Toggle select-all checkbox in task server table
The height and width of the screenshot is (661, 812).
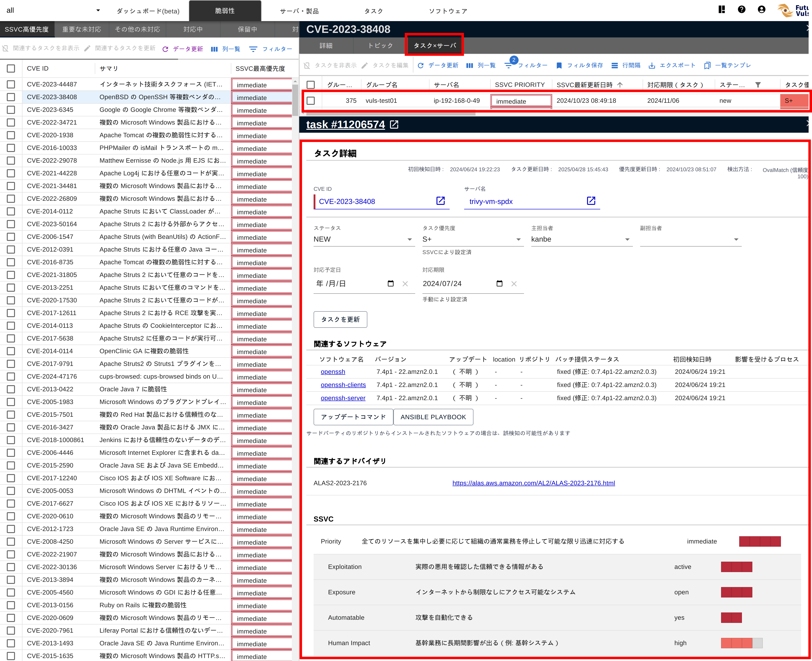[x=311, y=85]
